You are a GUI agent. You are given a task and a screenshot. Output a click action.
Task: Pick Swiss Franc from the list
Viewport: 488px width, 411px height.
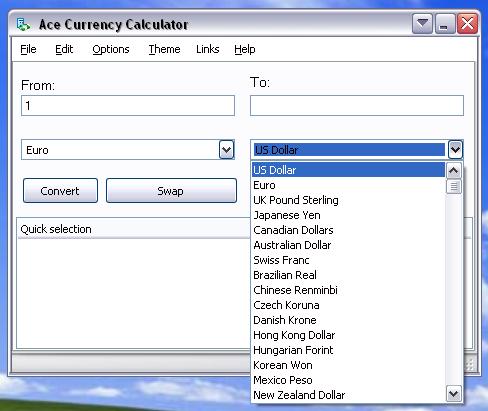click(348, 260)
